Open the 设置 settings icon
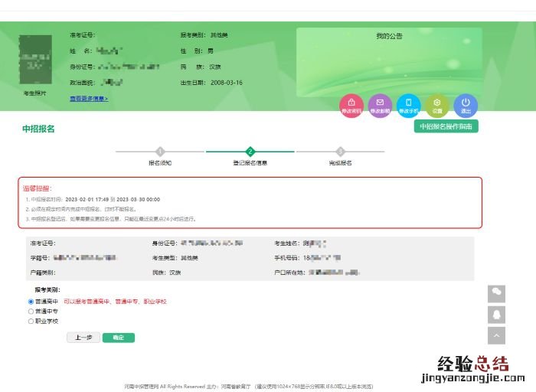The height and width of the screenshot is (392, 536). (437, 106)
